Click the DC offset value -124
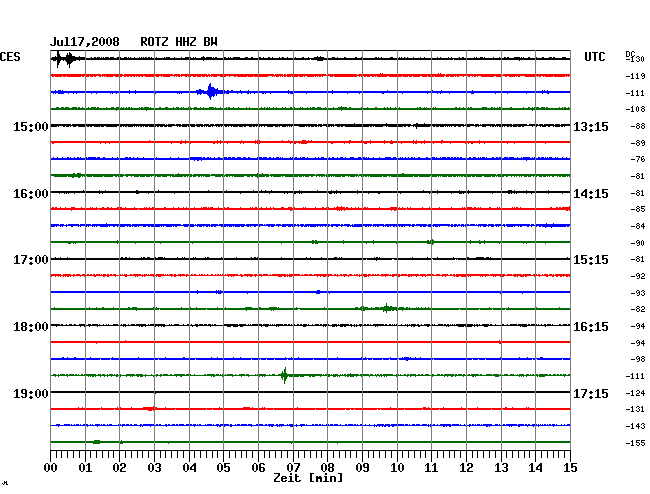The height and width of the screenshot is (494, 650). coord(635,393)
